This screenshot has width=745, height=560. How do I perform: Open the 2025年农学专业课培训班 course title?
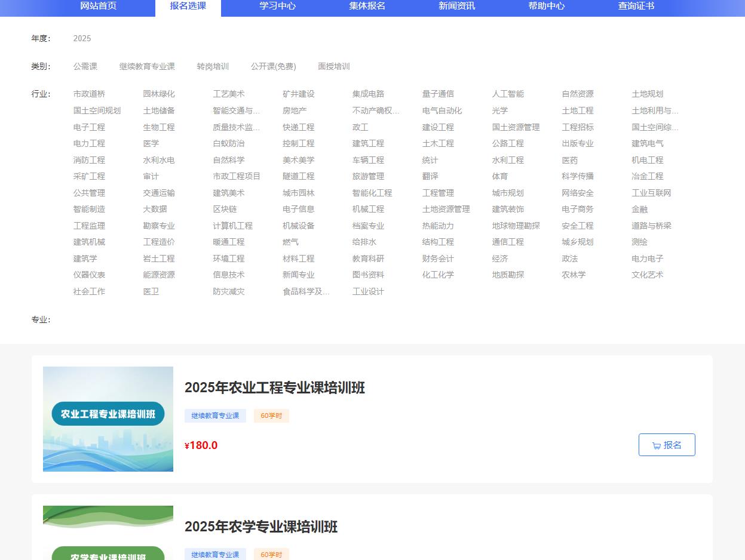[261, 527]
